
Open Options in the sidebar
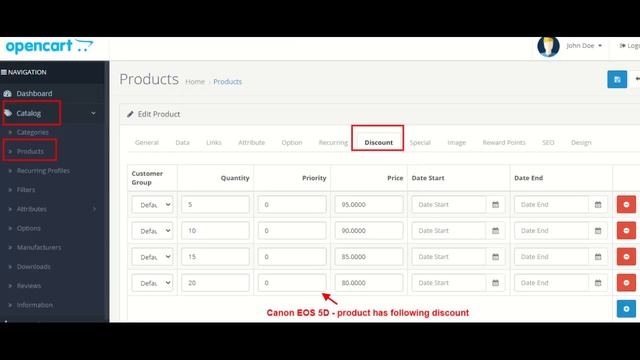point(29,228)
